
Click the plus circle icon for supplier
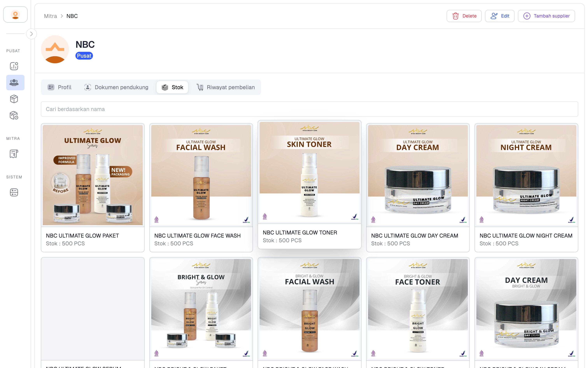tap(527, 16)
